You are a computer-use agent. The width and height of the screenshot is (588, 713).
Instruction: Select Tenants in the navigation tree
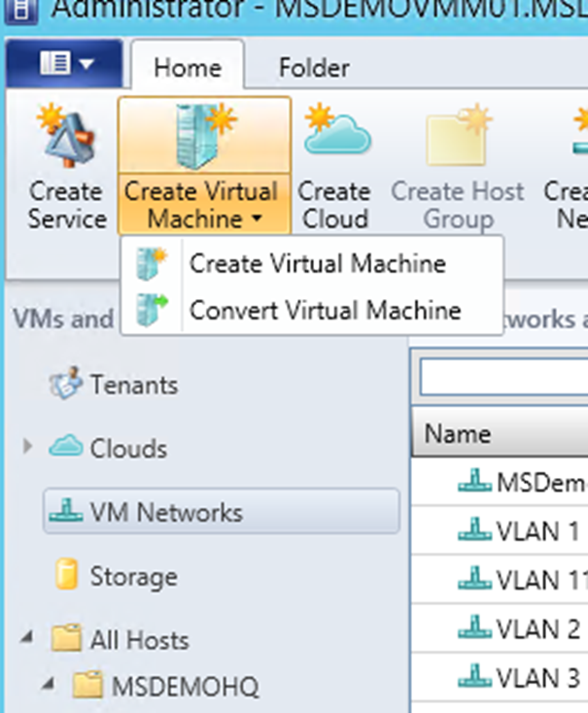(134, 385)
